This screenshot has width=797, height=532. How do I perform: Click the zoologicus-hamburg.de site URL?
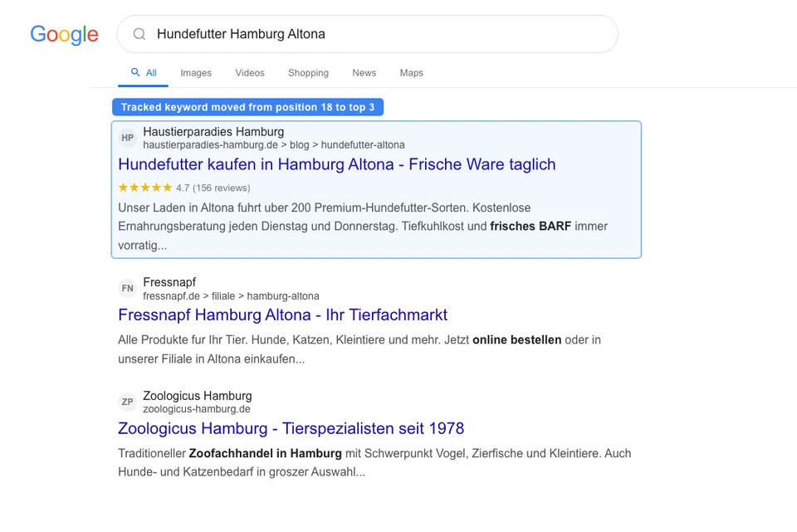point(197,408)
